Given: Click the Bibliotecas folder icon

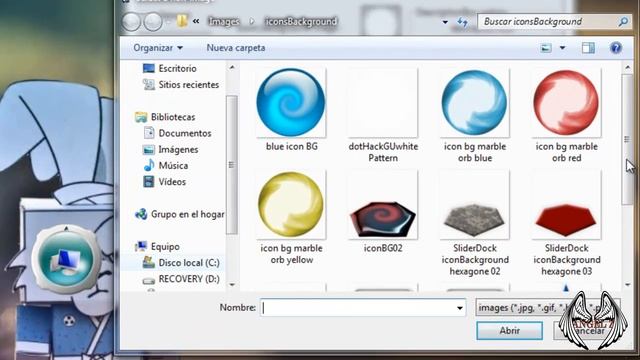Looking at the screenshot, I should coord(141,117).
